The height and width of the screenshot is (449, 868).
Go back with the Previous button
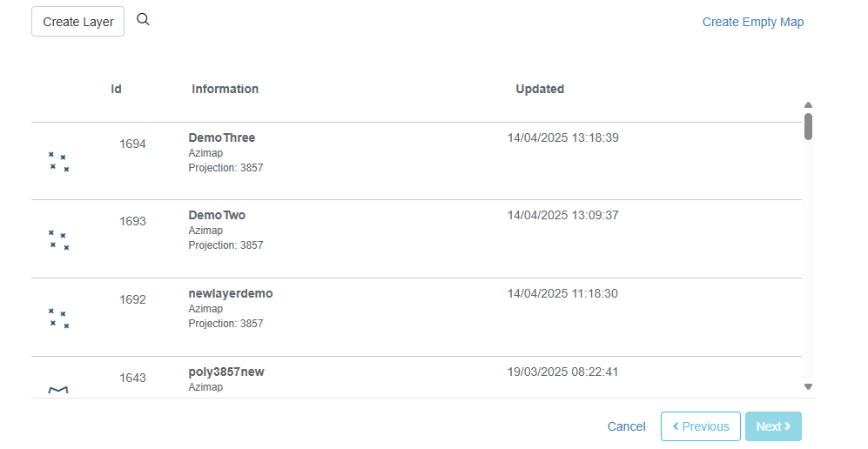(701, 426)
